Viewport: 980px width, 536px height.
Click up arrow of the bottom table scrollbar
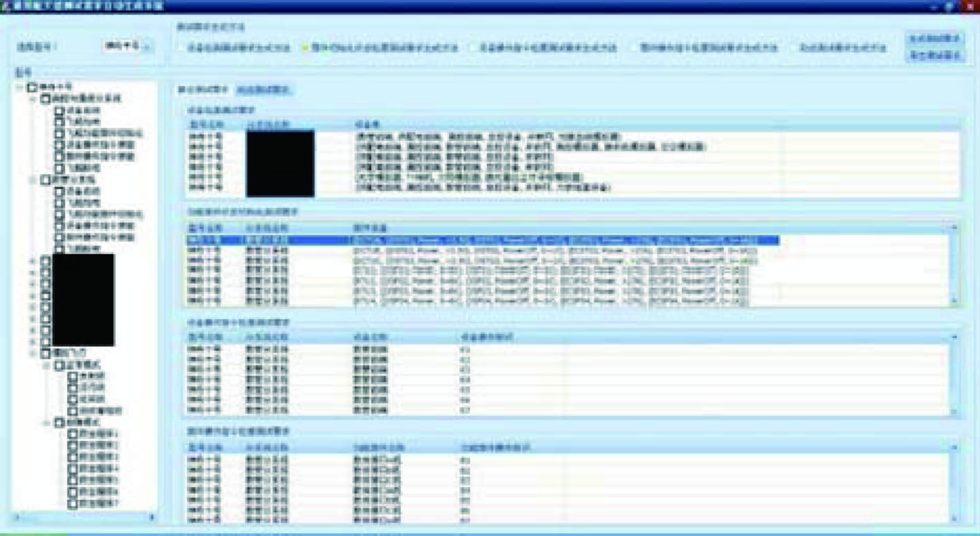click(x=954, y=448)
